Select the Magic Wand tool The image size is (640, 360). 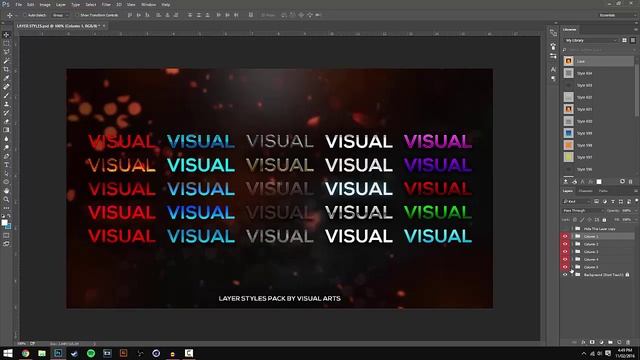(6, 60)
